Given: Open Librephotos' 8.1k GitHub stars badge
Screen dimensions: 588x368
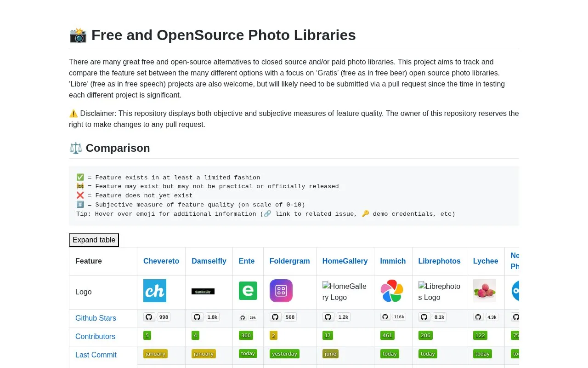Looking at the screenshot, I should point(432,317).
